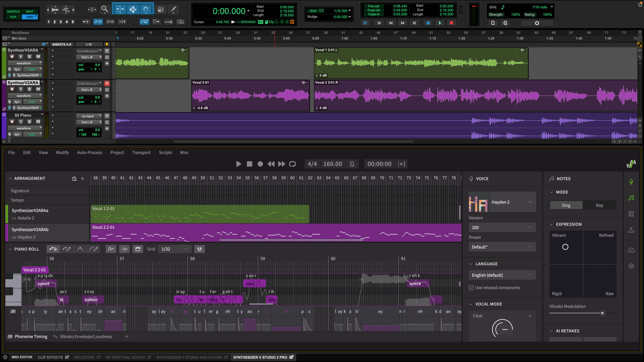Open Synthesizer V settings gear in sidebar
The height and width of the screenshot is (362, 644).
pos(631,266)
